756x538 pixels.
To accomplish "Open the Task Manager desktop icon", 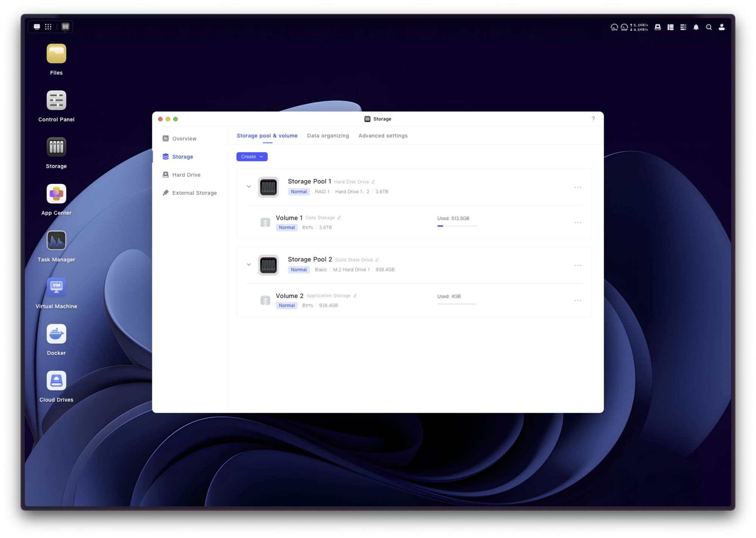I will pos(56,241).
